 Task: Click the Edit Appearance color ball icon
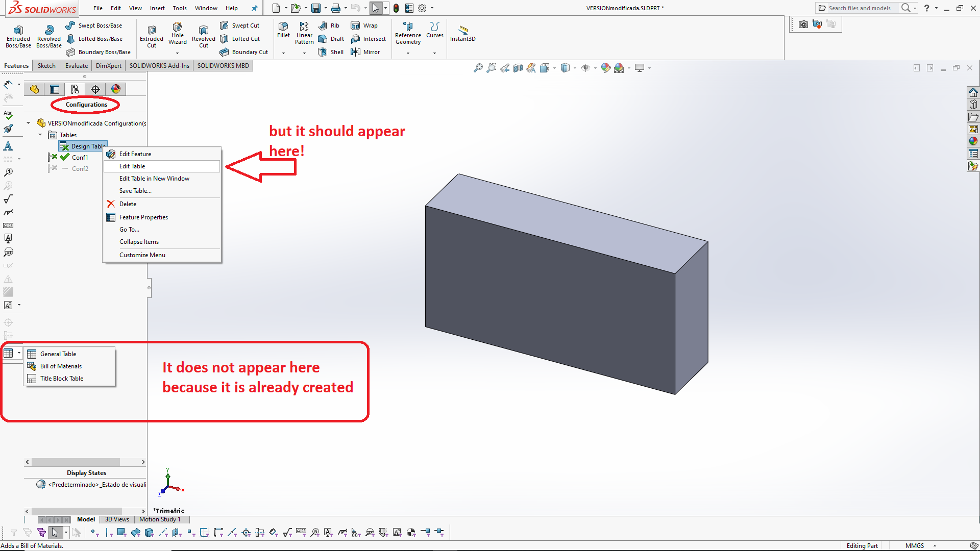click(605, 68)
